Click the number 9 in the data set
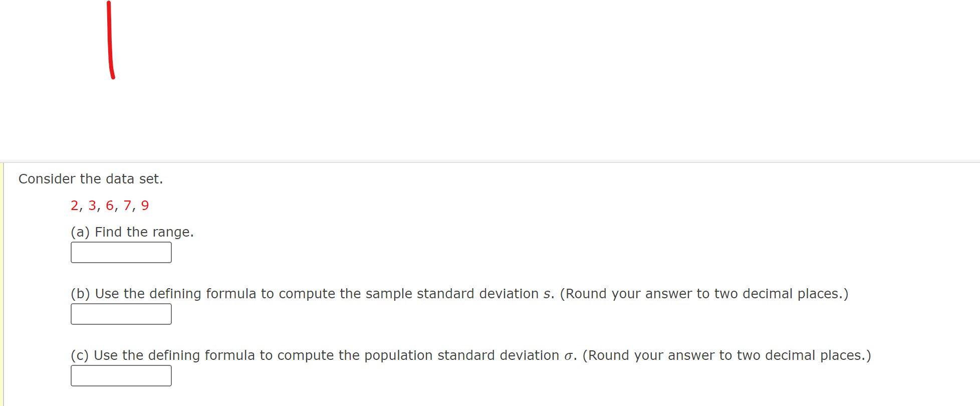 [146, 205]
